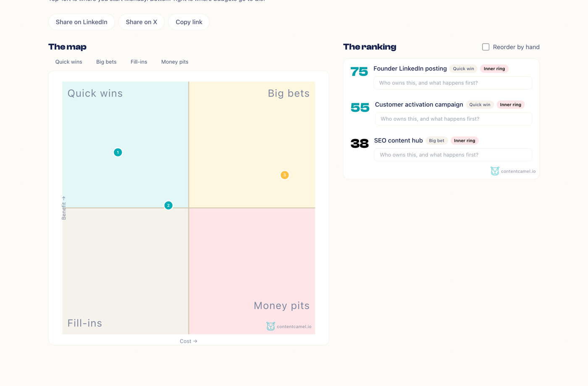Click map marker number 2
Viewport: 588px width, 386px height.
click(168, 205)
